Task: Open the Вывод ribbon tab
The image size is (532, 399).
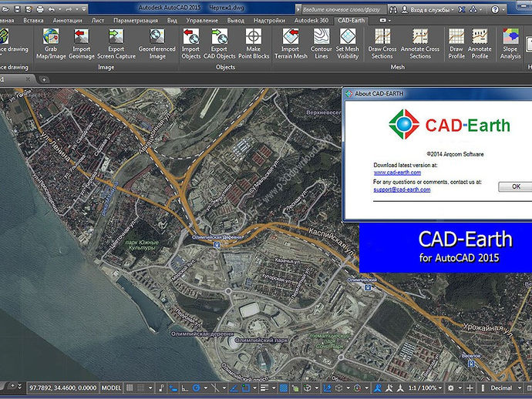Action: pos(235,20)
